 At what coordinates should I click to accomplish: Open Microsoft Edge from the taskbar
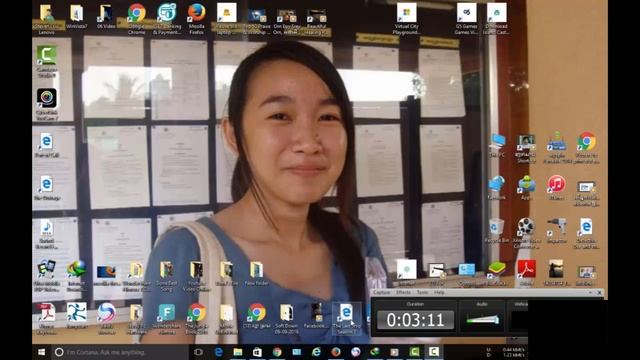click(x=219, y=352)
